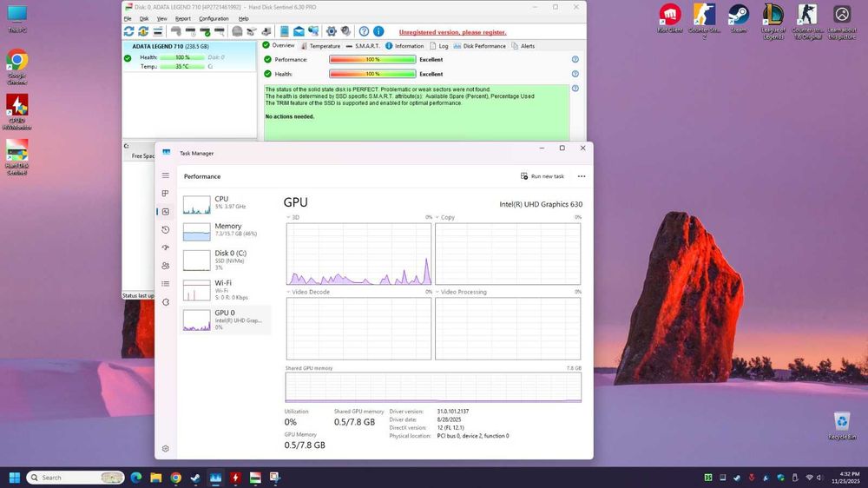
Task: Open the Copy engine graph dropdown
Action: pyautogui.click(x=445, y=217)
